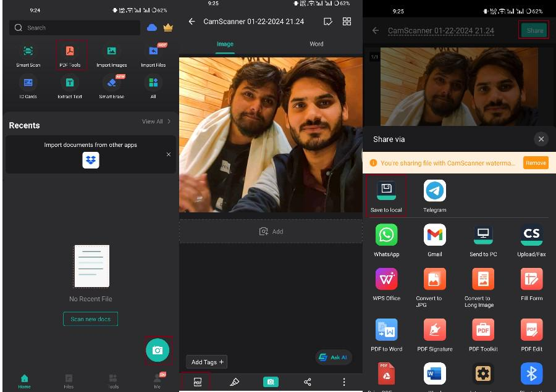Choose Upload/Fax option
This screenshot has width=556, height=392.
pyautogui.click(x=531, y=240)
